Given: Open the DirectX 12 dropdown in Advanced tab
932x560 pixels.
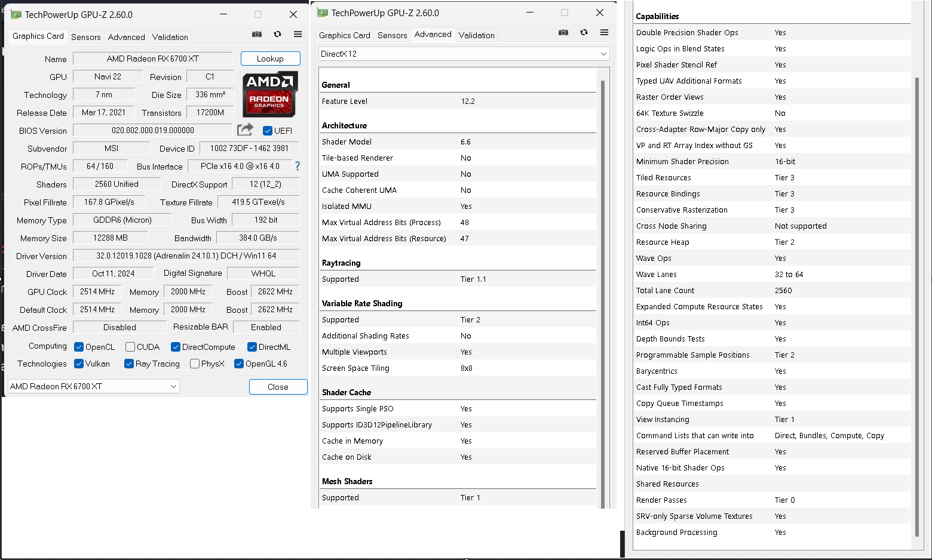Looking at the screenshot, I should tap(464, 54).
